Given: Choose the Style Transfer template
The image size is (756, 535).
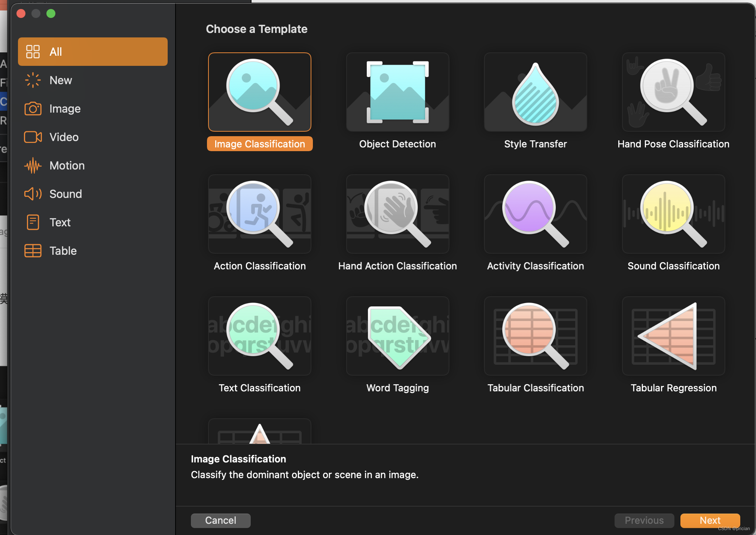Looking at the screenshot, I should (x=535, y=92).
